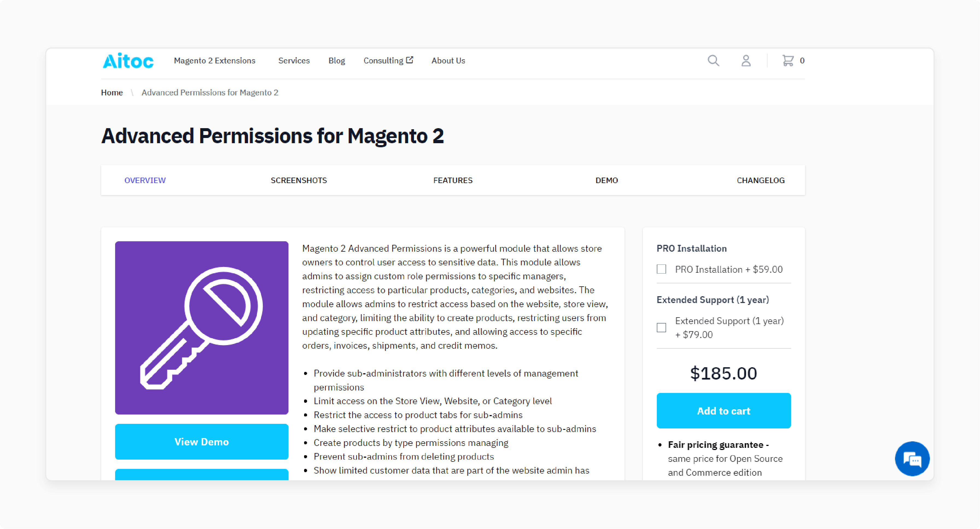Go to the Home breadcrumb link

(112, 93)
